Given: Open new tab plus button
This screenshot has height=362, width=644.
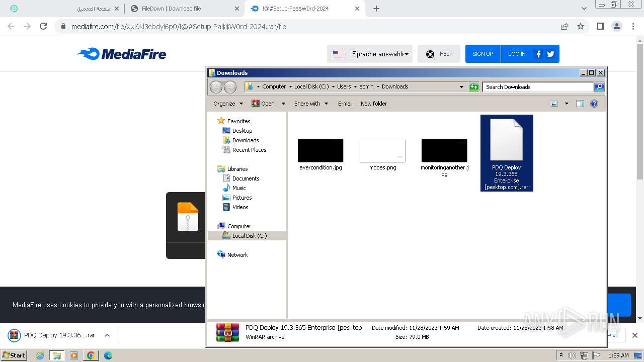Looking at the screenshot, I should tap(376, 9).
